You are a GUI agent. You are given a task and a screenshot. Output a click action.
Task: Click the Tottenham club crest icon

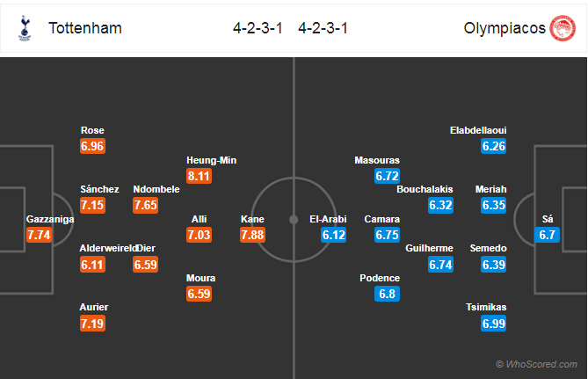pos(25,28)
